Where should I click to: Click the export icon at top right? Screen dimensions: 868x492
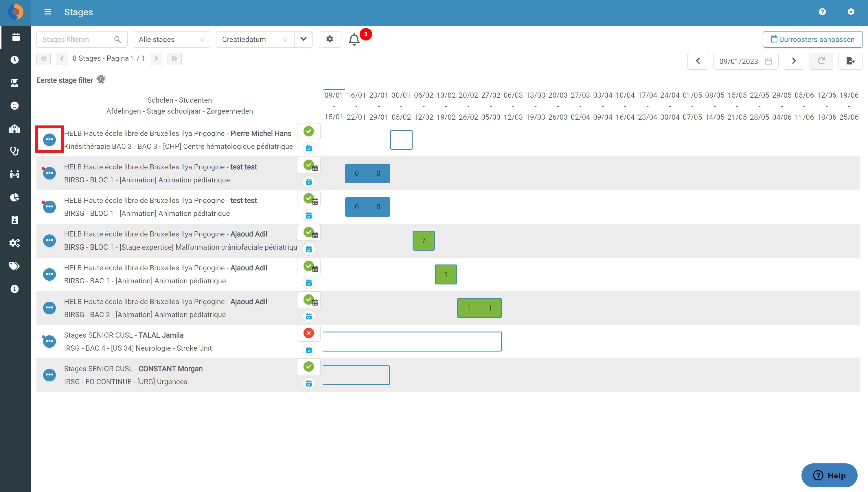pyautogui.click(x=850, y=61)
